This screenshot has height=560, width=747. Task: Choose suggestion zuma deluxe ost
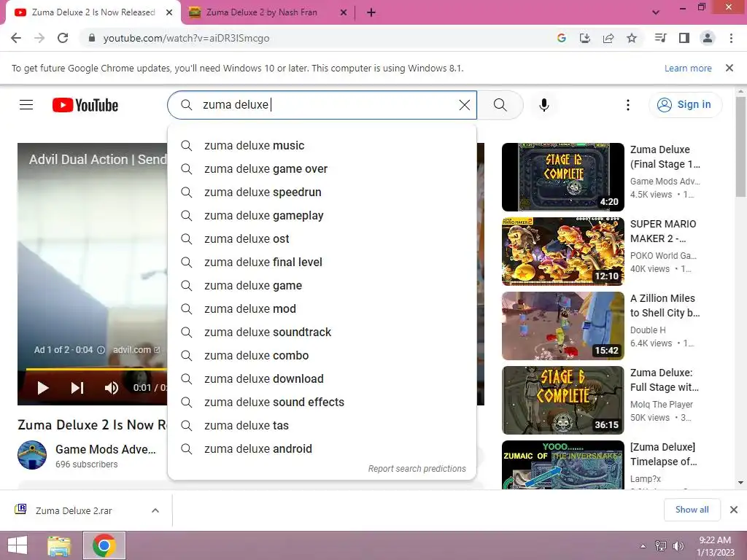[322, 238]
